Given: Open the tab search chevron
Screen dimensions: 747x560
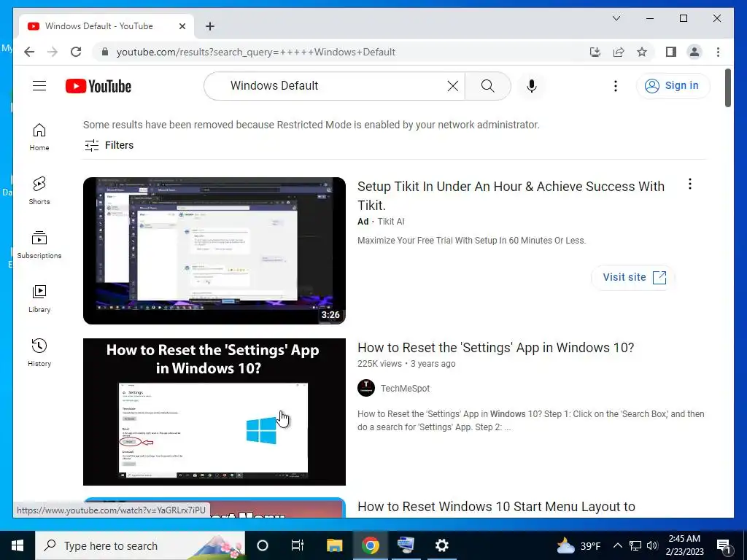Looking at the screenshot, I should [616, 18].
